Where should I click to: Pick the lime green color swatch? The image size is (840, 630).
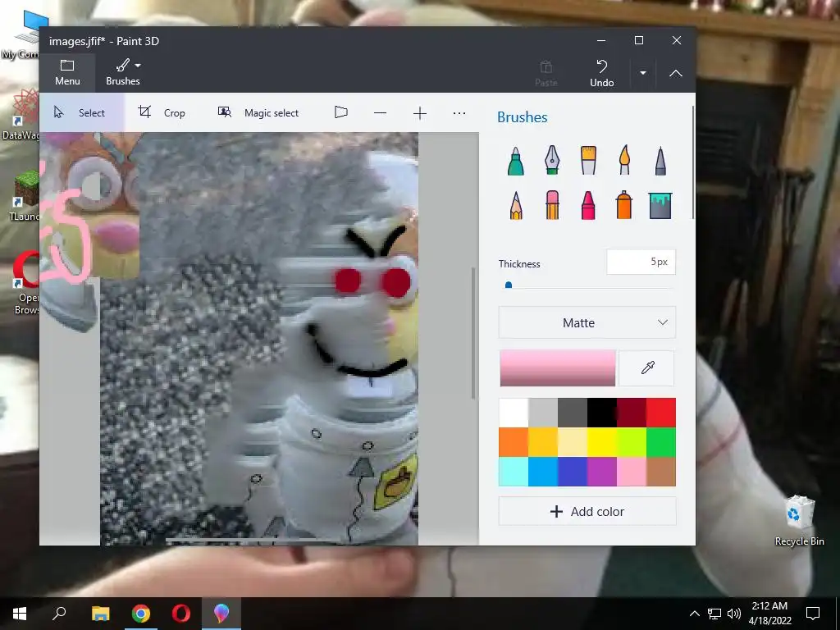(x=631, y=442)
